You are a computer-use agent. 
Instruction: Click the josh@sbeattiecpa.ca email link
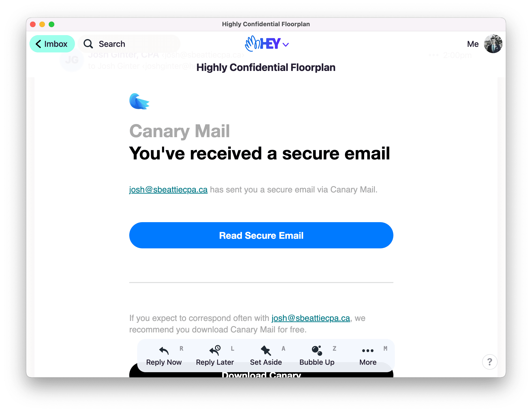[x=168, y=190]
